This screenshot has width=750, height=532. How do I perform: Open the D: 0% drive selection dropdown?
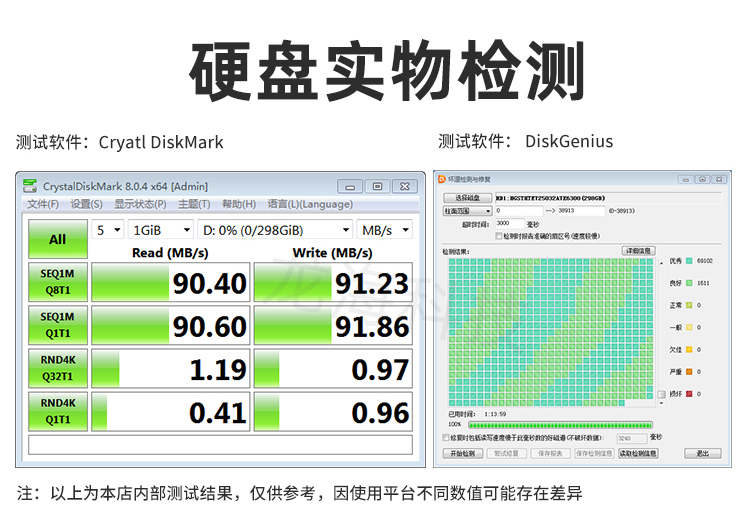(x=275, y=230)
